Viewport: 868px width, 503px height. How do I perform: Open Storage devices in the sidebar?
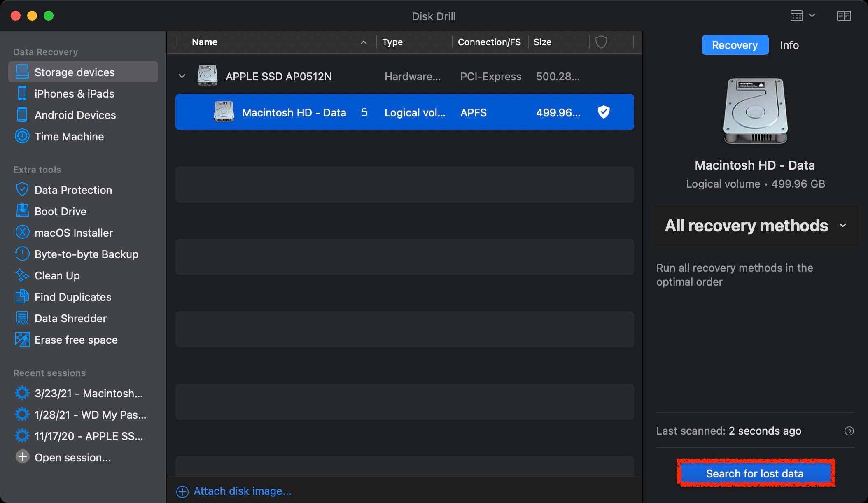(x=83, y=72)
